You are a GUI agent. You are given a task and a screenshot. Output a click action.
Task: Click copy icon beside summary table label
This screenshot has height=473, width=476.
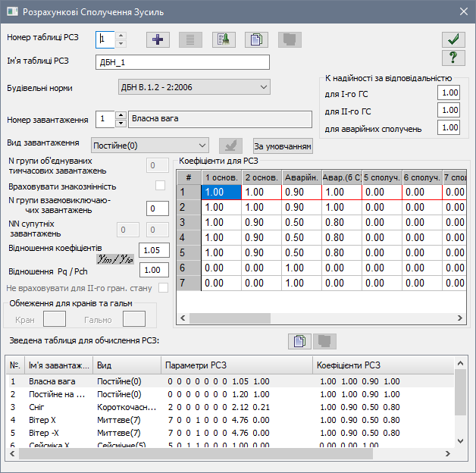click(x=299, y=341)
